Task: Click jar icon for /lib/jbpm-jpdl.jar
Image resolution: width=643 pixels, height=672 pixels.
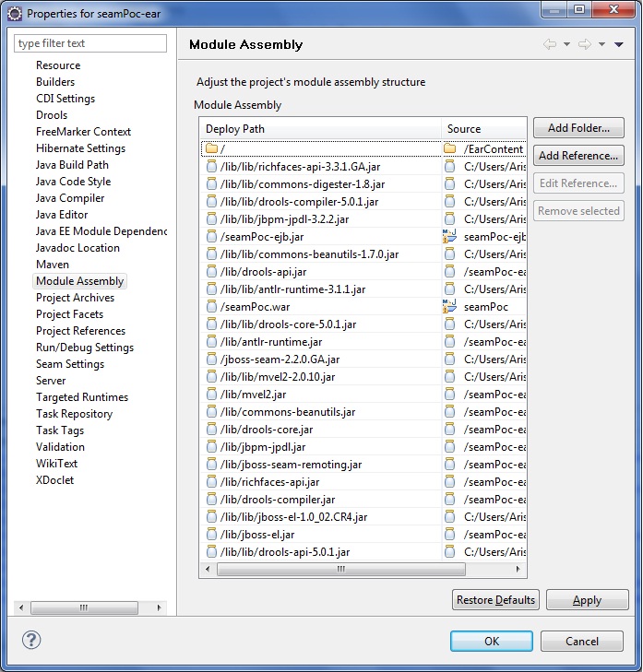Action: pos(211,447)
